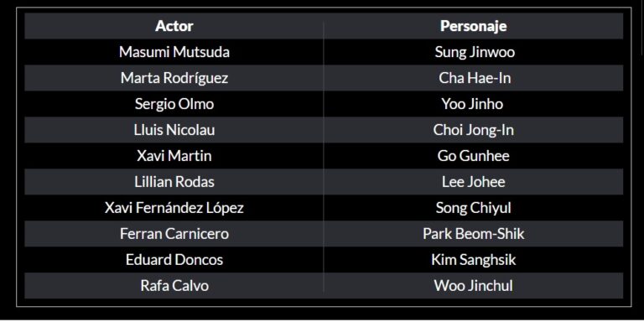Click on Woo Jinchul character
644x322 pixels.
point(473,286)
